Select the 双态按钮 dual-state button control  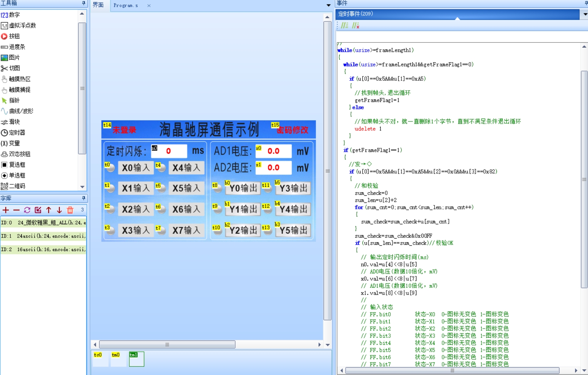click(x=16, y=154)
